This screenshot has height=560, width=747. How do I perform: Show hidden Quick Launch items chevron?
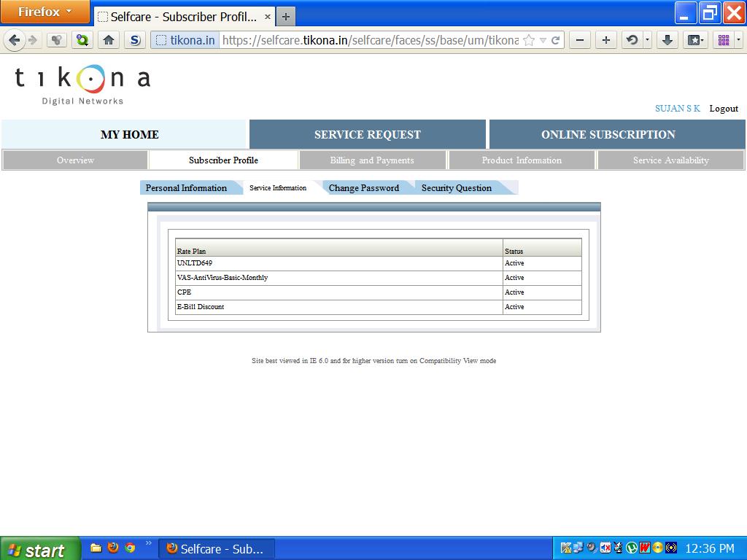pos(149,542)
